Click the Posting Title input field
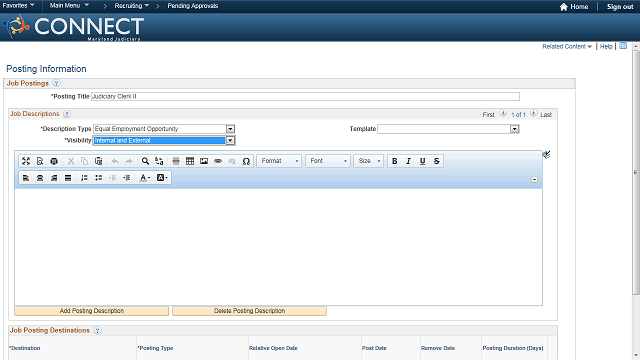This screenshot has width=640, height=360. pos(305,96)
